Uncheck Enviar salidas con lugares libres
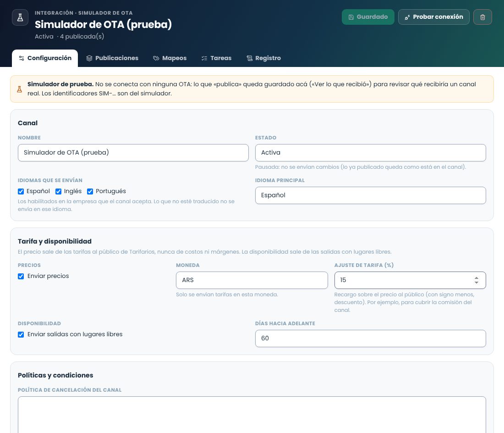Image resolution: width=504 pixels, height=433 pixels. tap(21, 334)
